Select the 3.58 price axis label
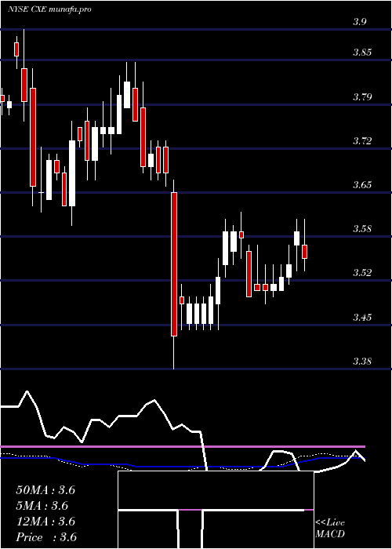 pos(362,229)
